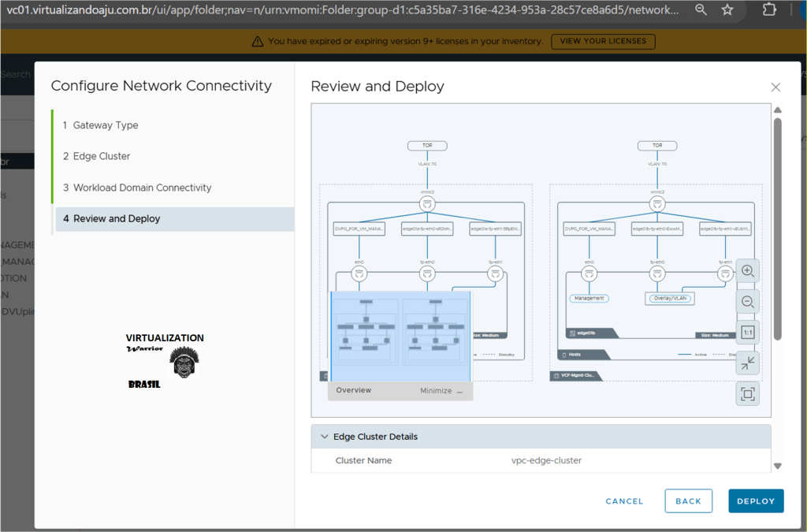This screenshot has height=532, width=807.
Task: Open the Edge Cluster wizard step
Action: coord(102,156)
